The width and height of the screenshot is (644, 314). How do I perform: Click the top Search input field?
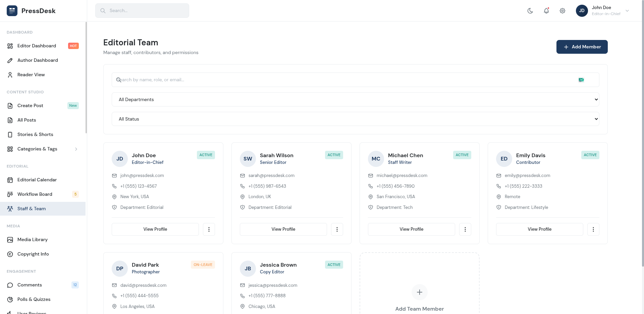(x=142, y=11)
